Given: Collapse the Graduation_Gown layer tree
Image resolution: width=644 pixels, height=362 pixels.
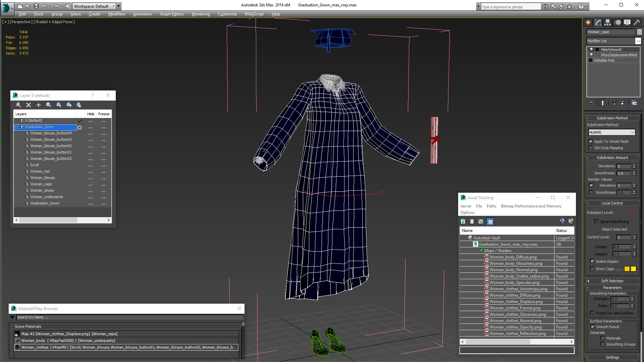Looking at the screenshot, I should [16, 127].
